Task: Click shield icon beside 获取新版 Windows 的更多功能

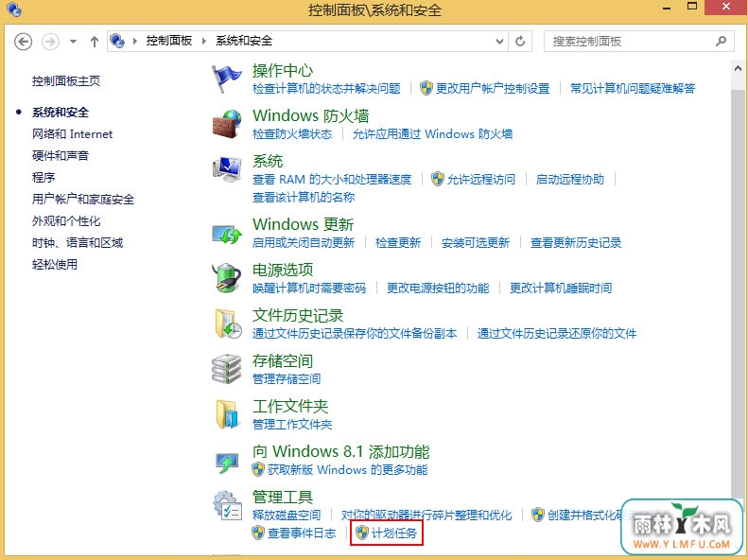Action: click(x=258, y=469)
